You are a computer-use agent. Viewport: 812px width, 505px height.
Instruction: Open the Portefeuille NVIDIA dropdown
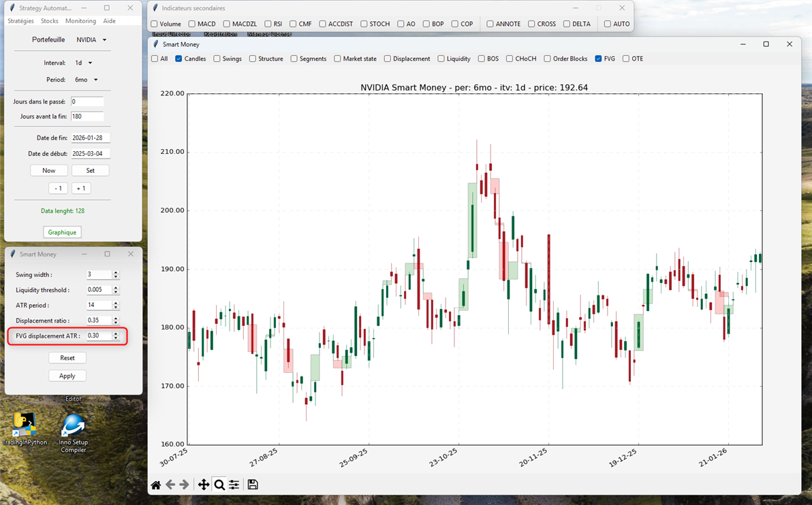click(91, 40)
